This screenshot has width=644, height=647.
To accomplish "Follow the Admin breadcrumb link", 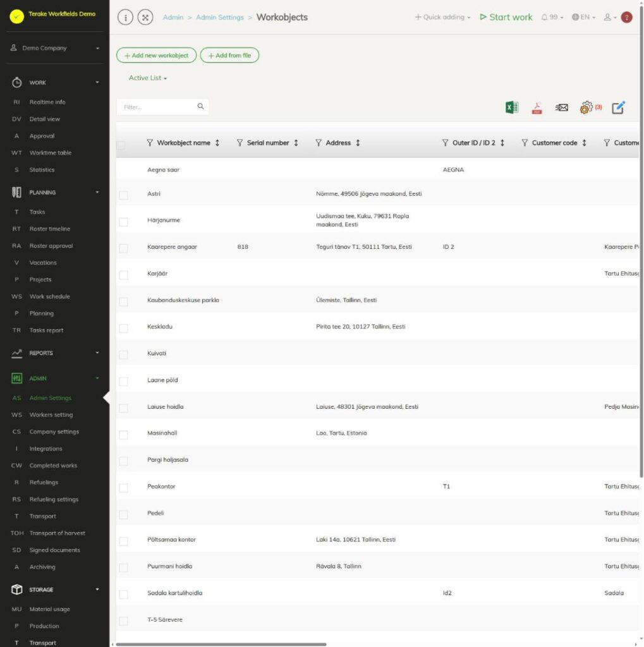I will tap(173, 17).
